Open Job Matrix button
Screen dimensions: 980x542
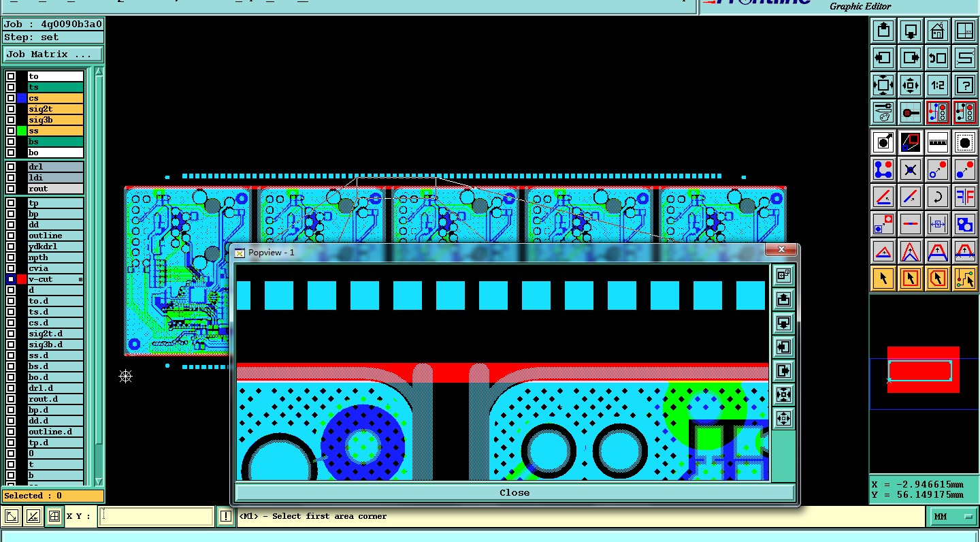tap(53, 54)
